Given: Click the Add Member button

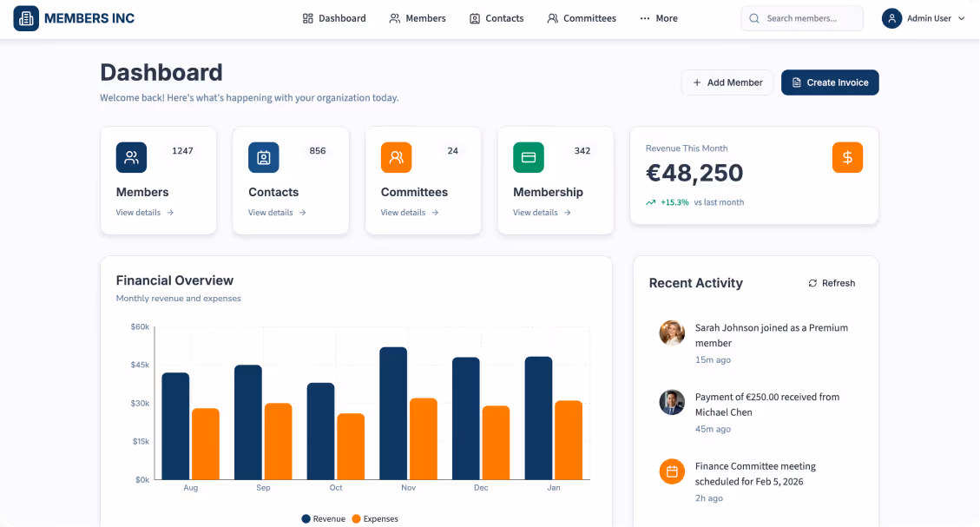Looking at the screenshot, I should click(x=727, y=82).
